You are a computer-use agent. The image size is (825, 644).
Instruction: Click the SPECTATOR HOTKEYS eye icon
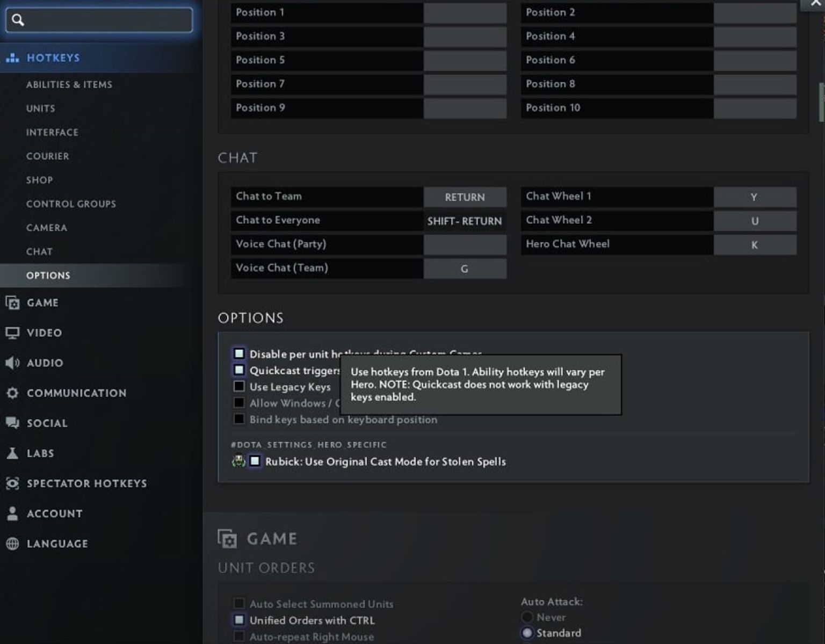(12, 483)
